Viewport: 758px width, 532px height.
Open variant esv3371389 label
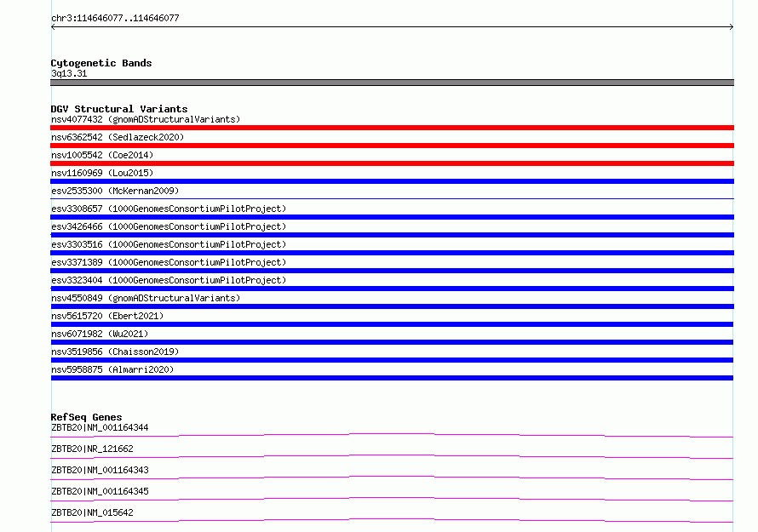click(169, 262)
